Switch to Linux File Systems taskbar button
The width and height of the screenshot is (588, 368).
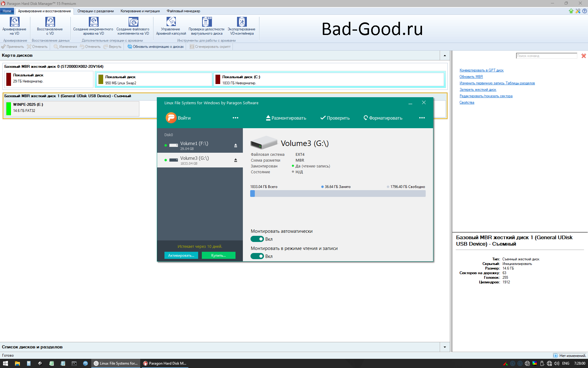(116, 363)
